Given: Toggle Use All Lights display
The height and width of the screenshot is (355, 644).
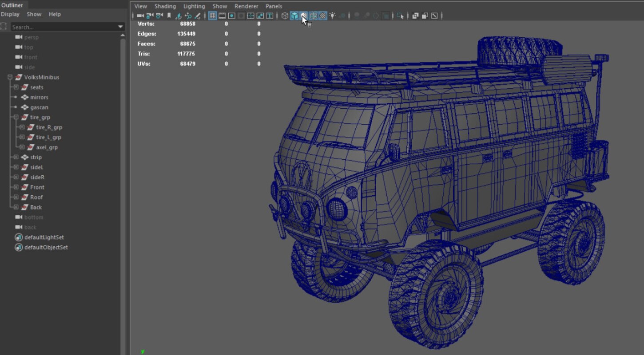Looking at the screenshot, I should coord(333,16).
